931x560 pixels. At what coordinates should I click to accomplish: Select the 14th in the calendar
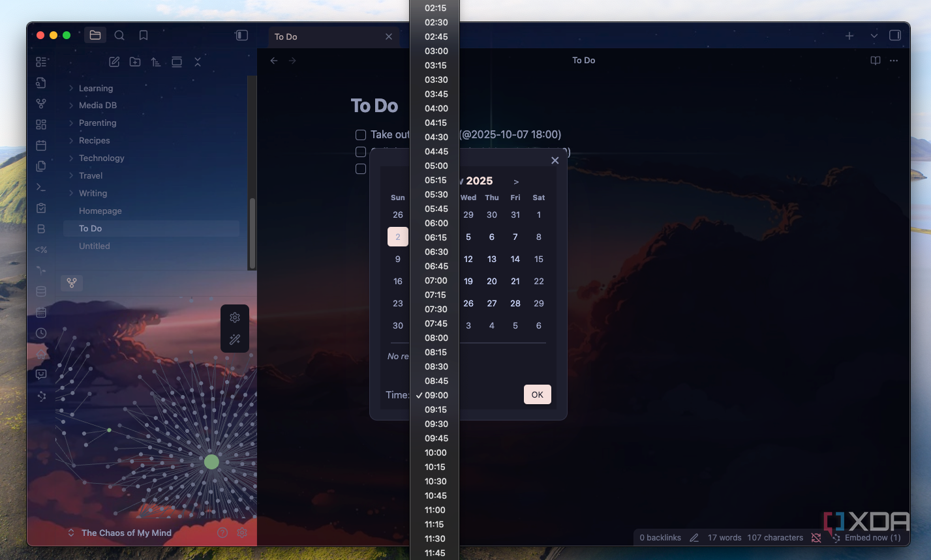[x=515, y=259]
